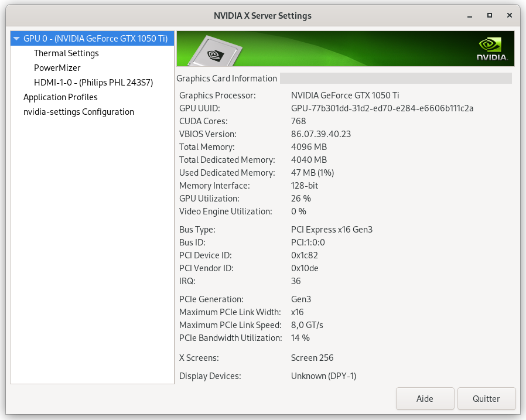Open nvidia-settings Configuration

click(x=78, y=112)
